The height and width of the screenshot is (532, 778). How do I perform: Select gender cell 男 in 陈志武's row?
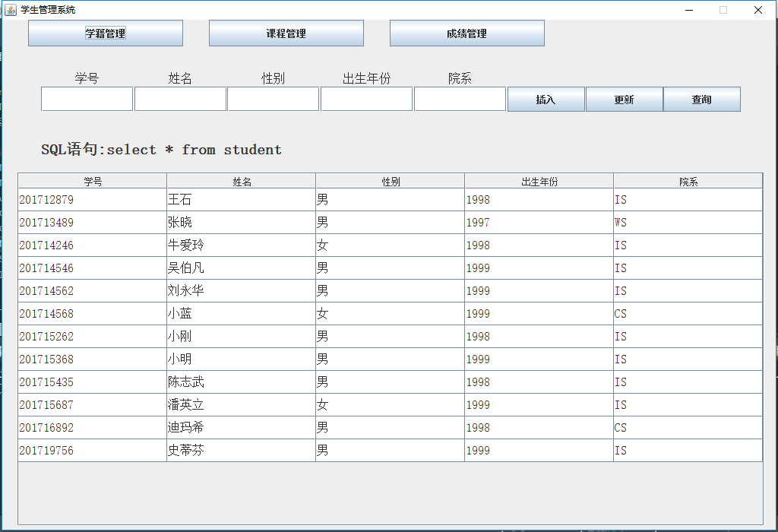390,382
